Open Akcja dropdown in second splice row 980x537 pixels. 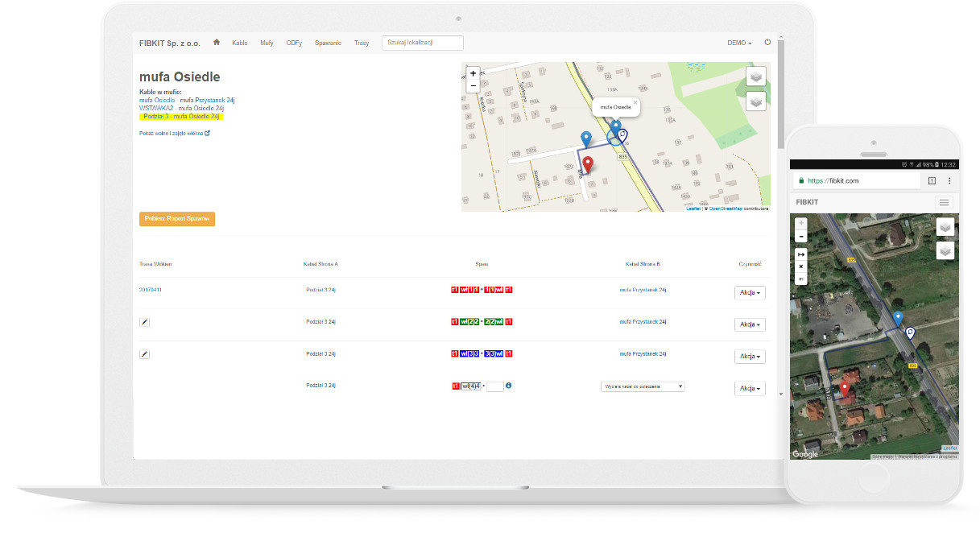[750, 324]
